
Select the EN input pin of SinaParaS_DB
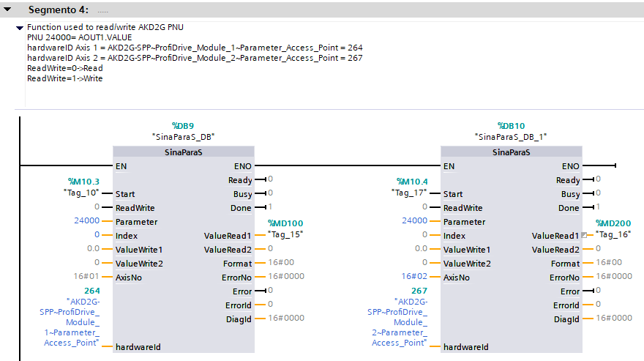coord(121,166)
